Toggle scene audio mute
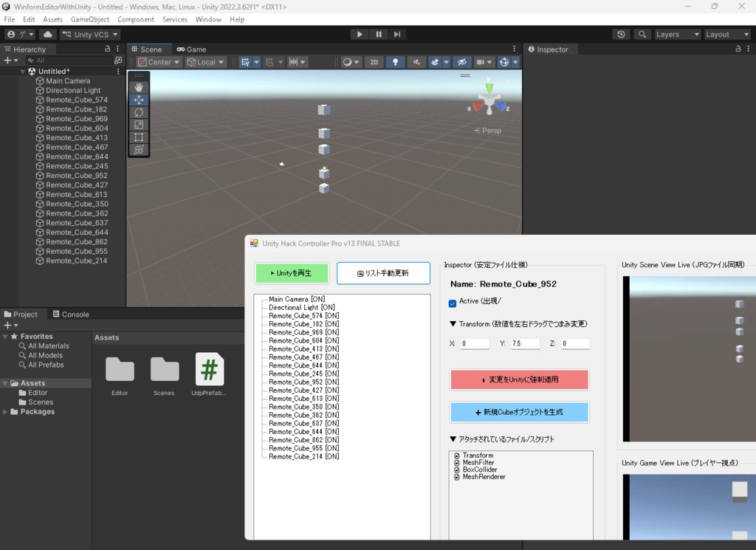Image resolution: width=756 pixels, height=550 pixels. click(416, 62)
